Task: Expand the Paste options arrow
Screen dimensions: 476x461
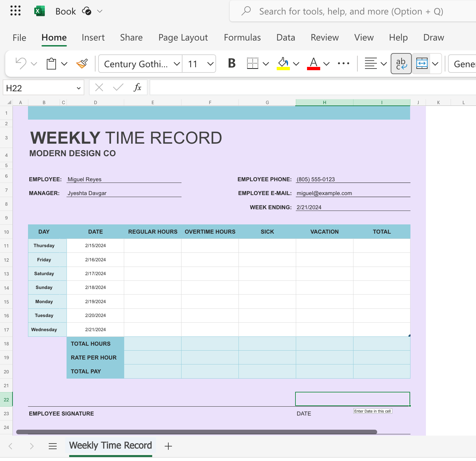Action: tap(64, 64)
